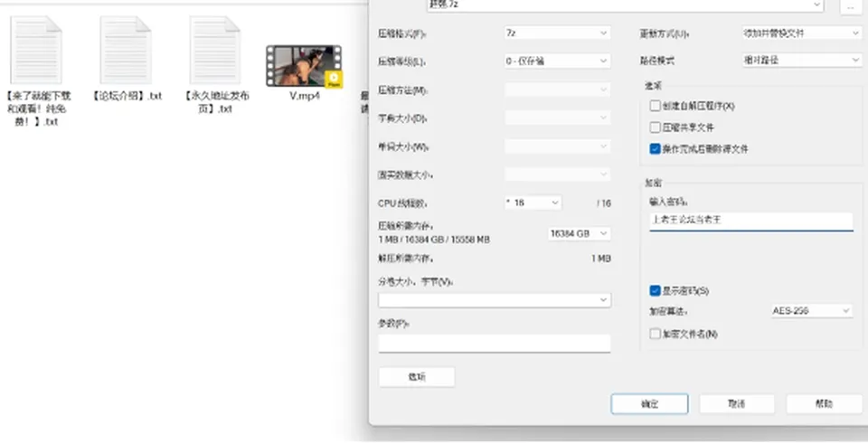Select the 【论坛介绍】.txt file icon
868x443 pixels.
(x=126, y=50)
